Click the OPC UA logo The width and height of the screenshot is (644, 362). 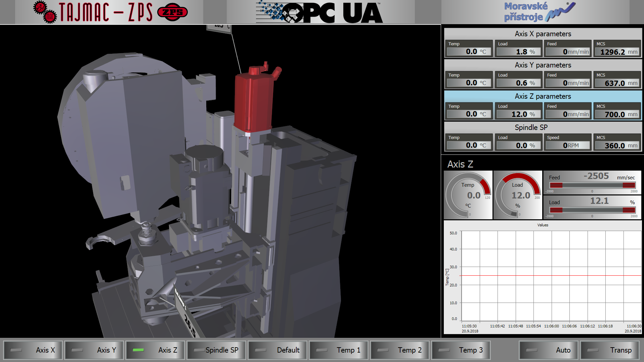pyautogui.click(x=319, y=12)
